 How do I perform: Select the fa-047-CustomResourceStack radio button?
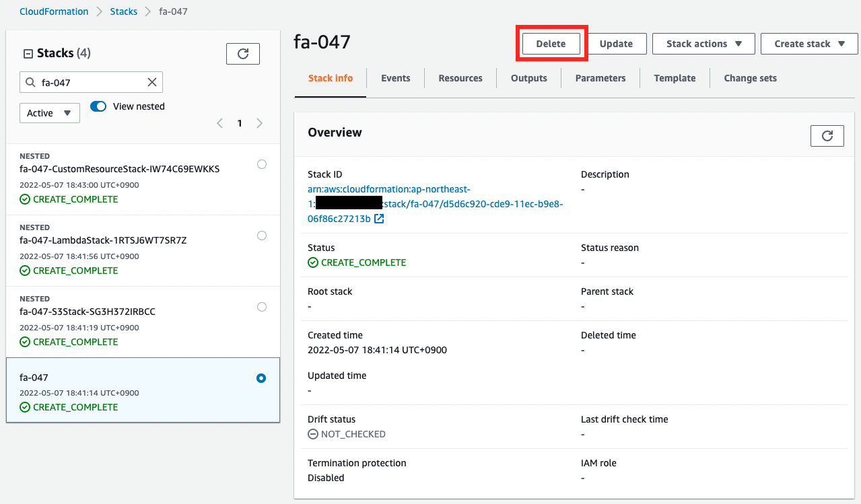[262, 164]
